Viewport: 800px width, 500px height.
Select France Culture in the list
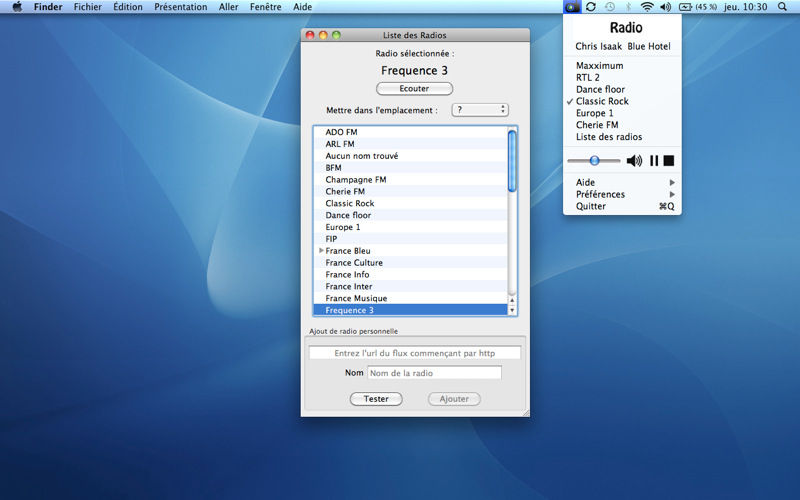pyautogui.click(x=411, y=263)
